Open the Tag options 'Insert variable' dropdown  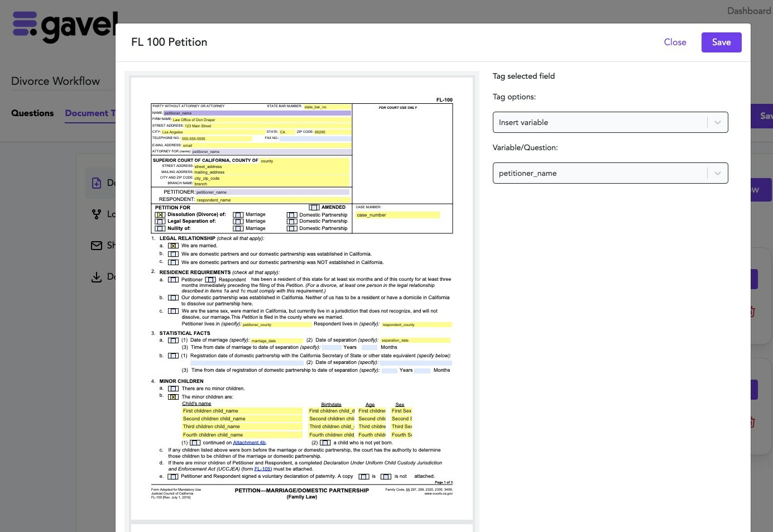pyautogui.click(x=610, y=122)
